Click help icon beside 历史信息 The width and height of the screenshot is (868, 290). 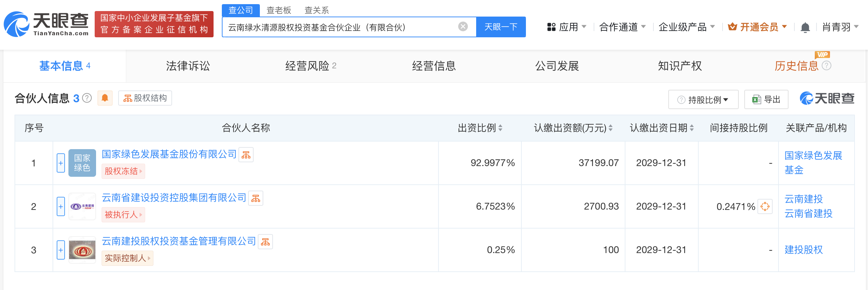pyautogui.click(x=827, y=66)
